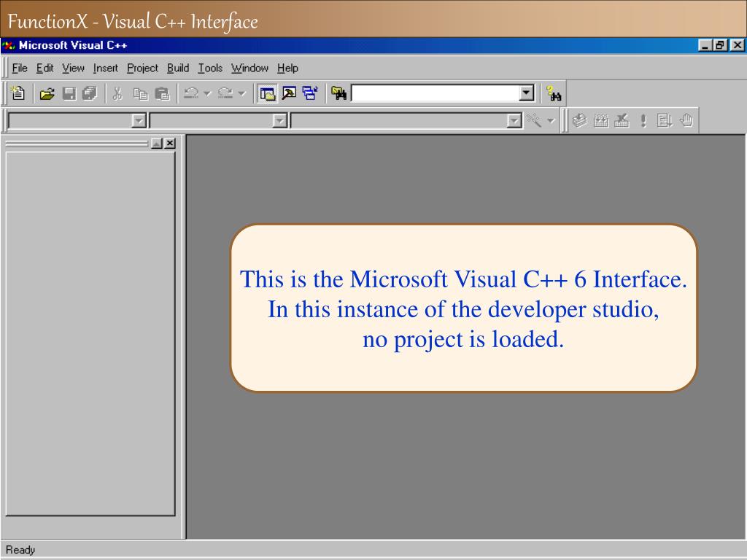Toggle the Output window icon
This screenshot has height=560, width=747.
[x=289, y=93]
